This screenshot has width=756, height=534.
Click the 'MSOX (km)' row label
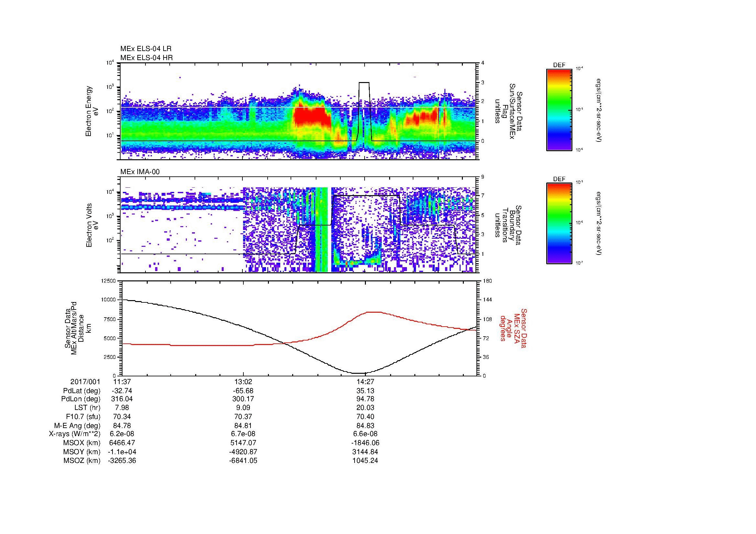[82, 443]
